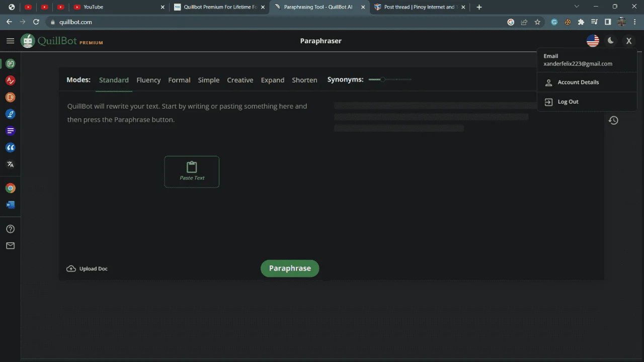The height and width of the screenshot is (362, 644).
Task: Open the hamburger menu beside QuillBot logo
Action: click(x=10, y=41)
